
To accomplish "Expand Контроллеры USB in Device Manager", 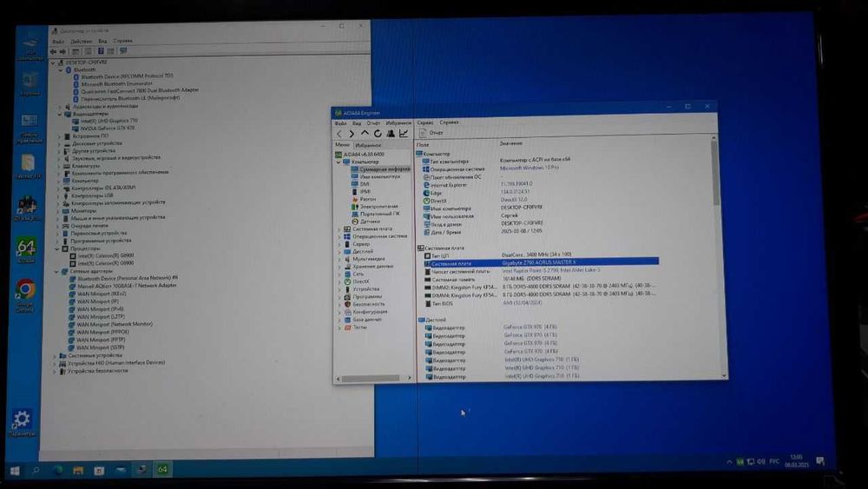I will pos(58,195).
